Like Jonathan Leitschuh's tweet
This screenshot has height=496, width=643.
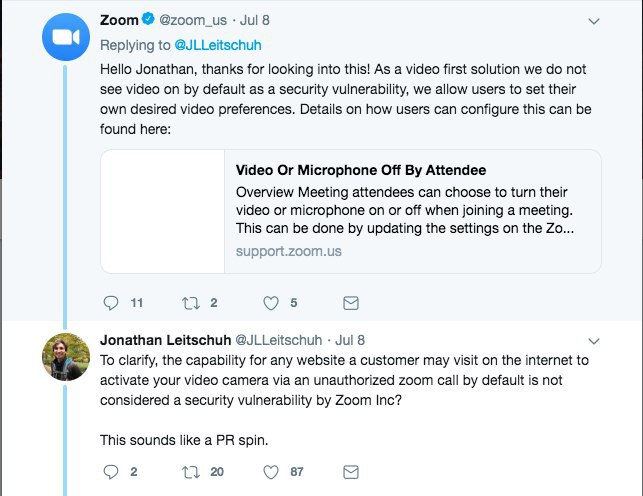click(x=271, y=472)
